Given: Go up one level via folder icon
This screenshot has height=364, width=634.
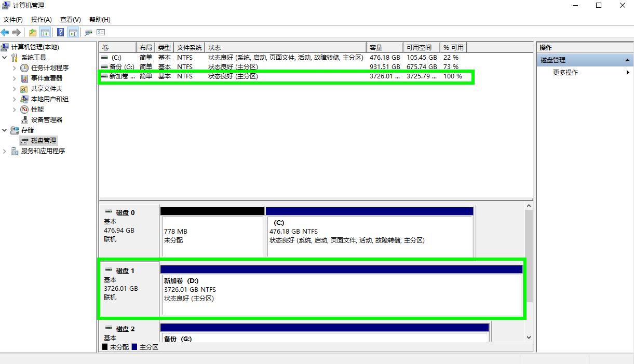Looking at the screenshot, I should tap(33, 33).
